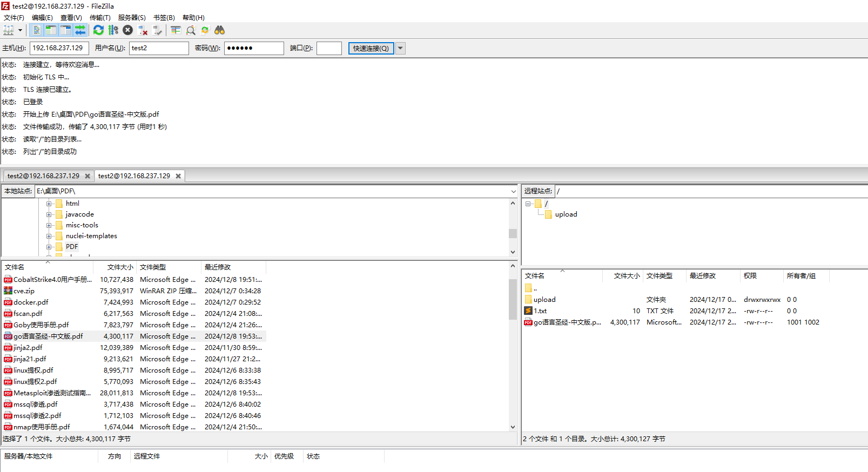Toggle transfer queue display
The image size is (868, 472).
(x=80, y=30)
